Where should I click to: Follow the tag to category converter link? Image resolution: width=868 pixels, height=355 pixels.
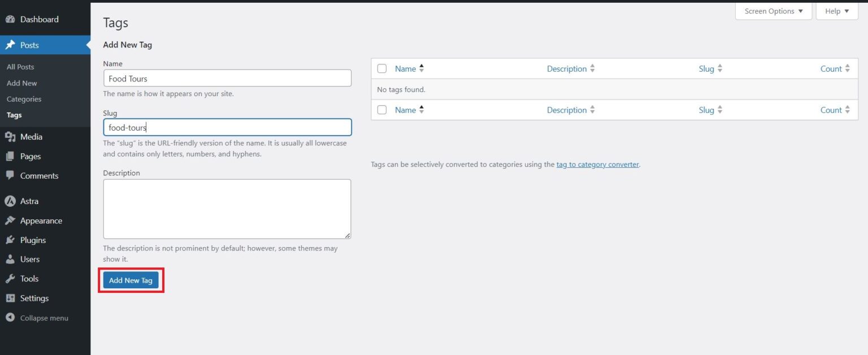click(597, 164)
